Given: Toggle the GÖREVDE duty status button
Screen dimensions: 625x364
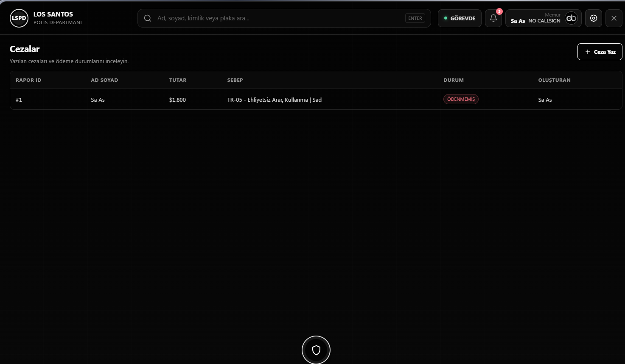Looking at the screenshot, I should pos(460,18).
